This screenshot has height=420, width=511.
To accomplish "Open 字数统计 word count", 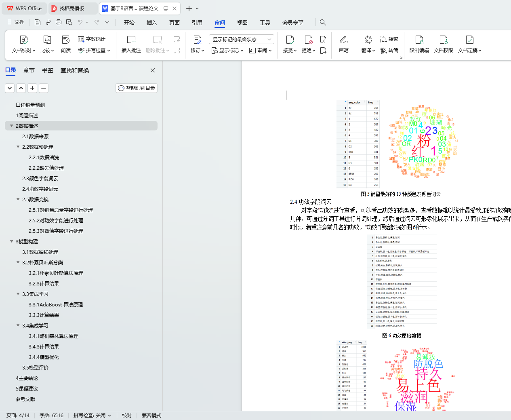I will [92, 39].
